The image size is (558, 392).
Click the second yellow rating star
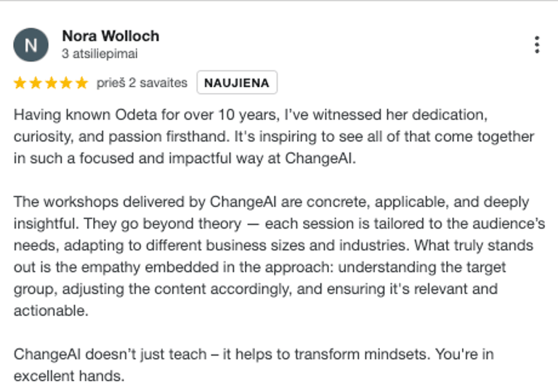[36, 83]
